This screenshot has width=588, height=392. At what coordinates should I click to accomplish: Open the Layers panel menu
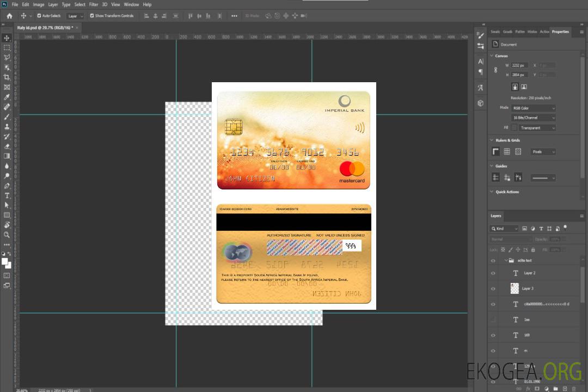click(x=581, y=216)
